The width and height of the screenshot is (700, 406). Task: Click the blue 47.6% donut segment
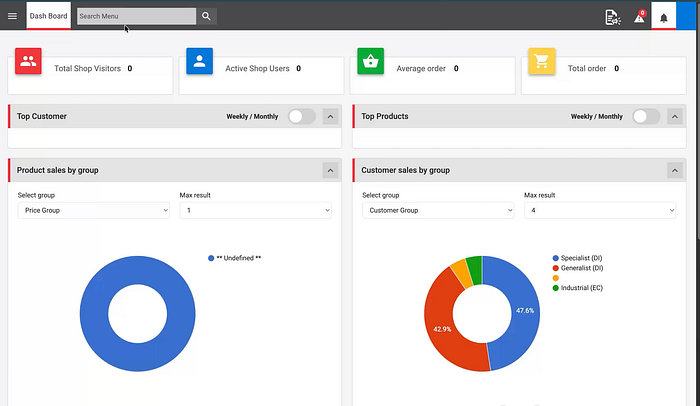[525, 310]
